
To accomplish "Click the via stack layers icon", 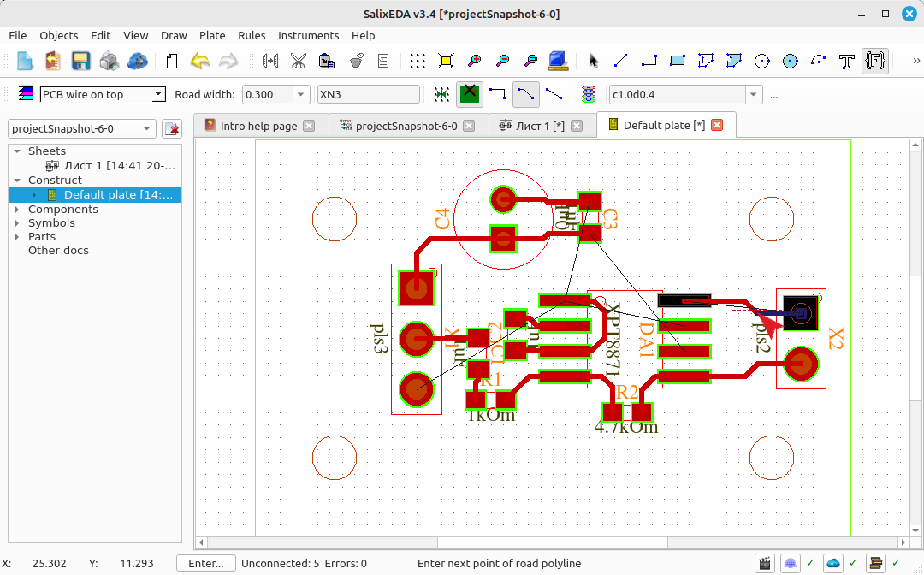I will pyautogui.click(x=588, y=93).
